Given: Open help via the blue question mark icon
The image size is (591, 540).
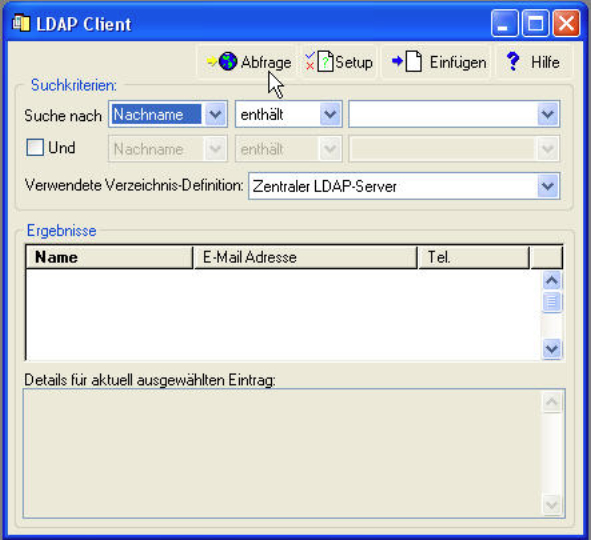Looking at the screenshot, I should [x=513, y=61].
